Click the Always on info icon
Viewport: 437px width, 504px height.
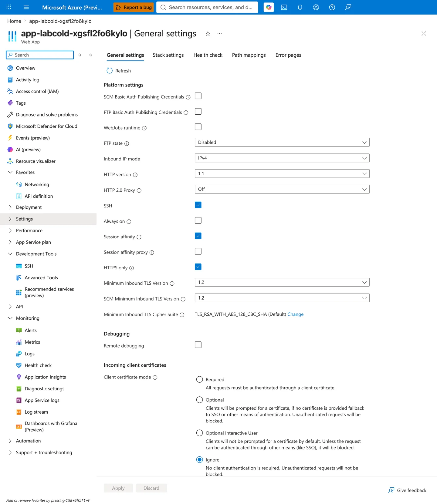(x=129, y=222)
